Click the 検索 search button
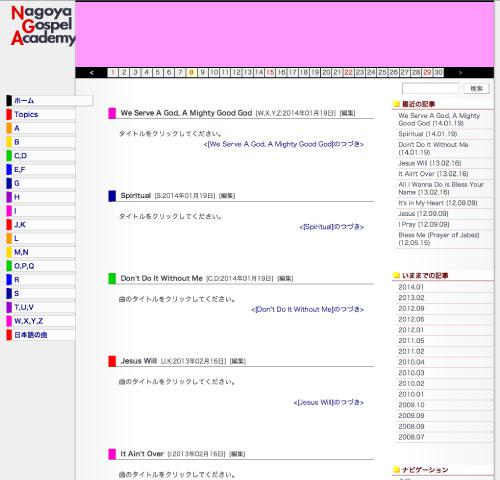500x480 pixels. pyautogui.click(x=476, y=89)
